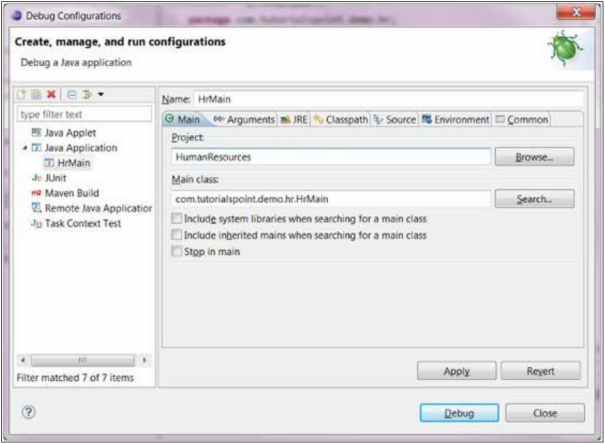Delete selected configuration with red X icon
The width and height of the screenshot is (605, 444).
tap(51, 95)
